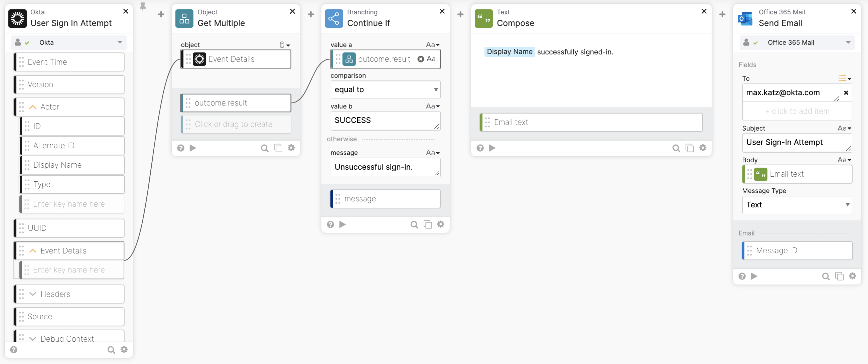Click the search icon on the Compose card

point(676,148)
